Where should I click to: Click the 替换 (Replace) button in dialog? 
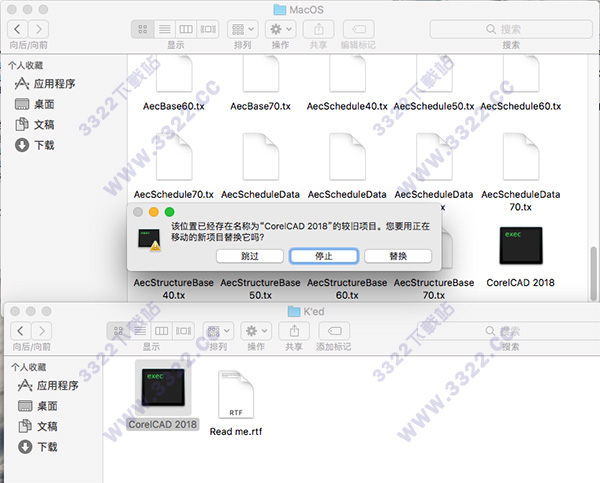pyautogui.click(x=398, y=256)
